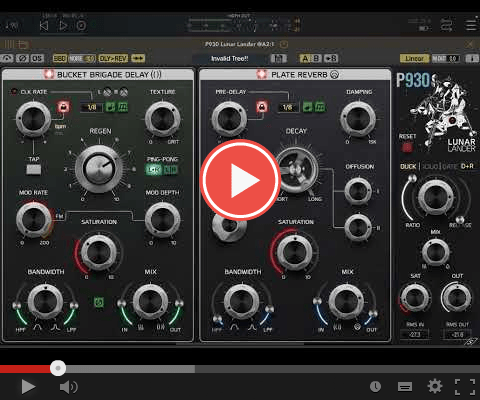The height and width of the screenshot is (400, 480).
Task: Click the REGEN knob
Action: click(x=99, y=169)
